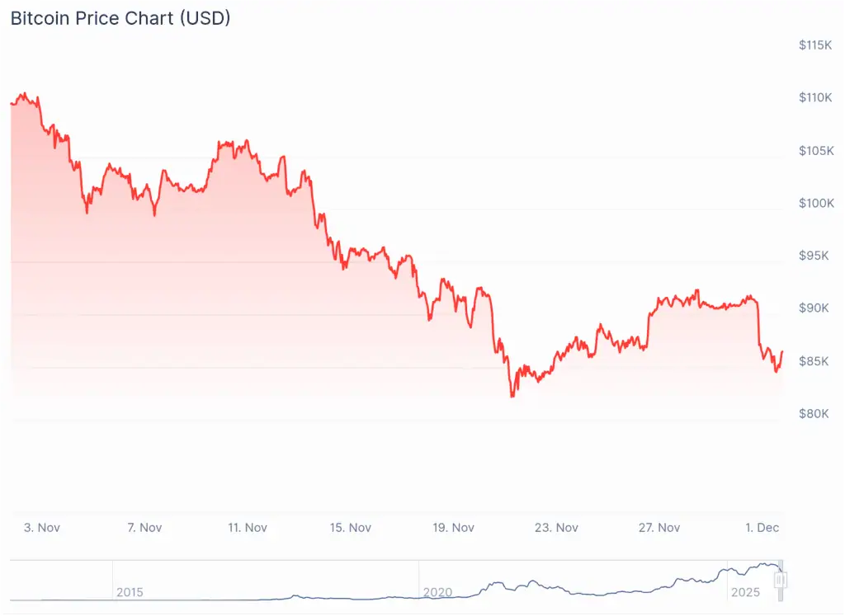This screenshot has height=616, width=845.
Task: Pick the 15. Nov date tick
Action: pyautogui.click(x=350, y=528)
